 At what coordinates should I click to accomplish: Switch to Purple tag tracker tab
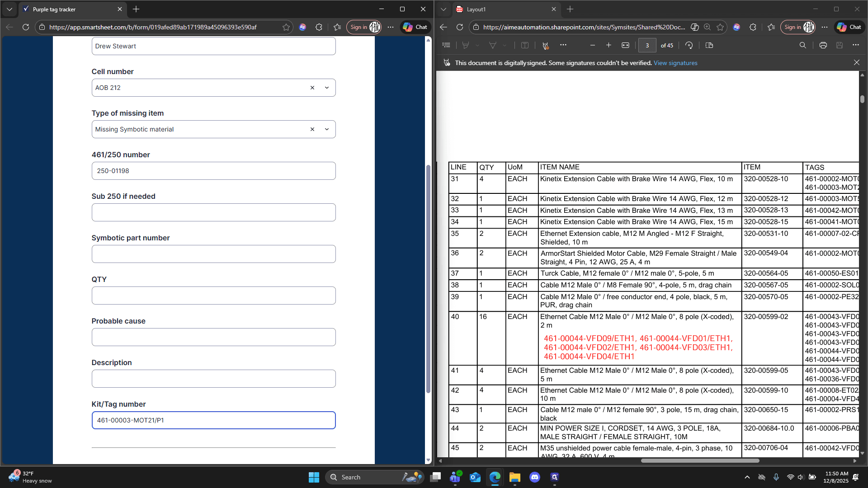(72, 9)
